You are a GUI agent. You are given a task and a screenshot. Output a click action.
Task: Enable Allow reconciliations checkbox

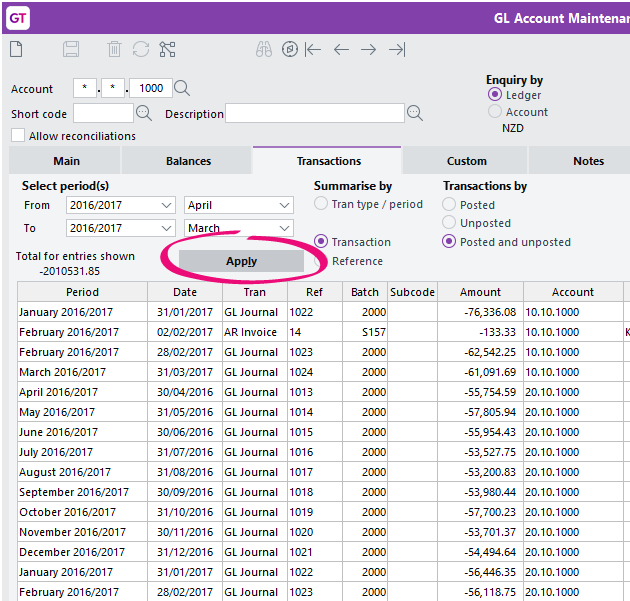tap(18, 136)
